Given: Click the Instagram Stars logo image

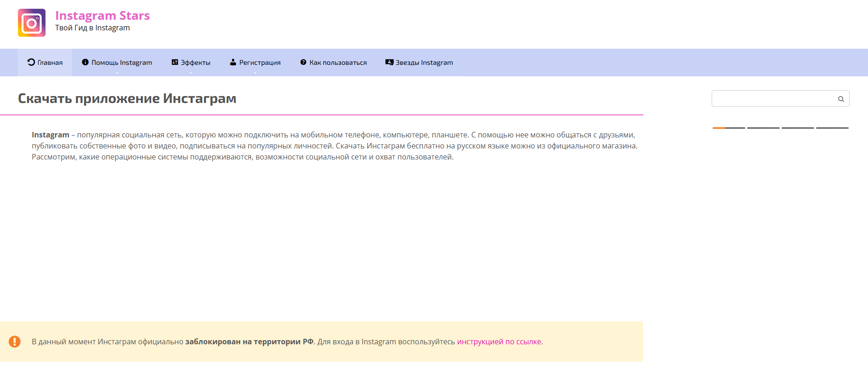Looking at the screenshot, I should [32, 23].
